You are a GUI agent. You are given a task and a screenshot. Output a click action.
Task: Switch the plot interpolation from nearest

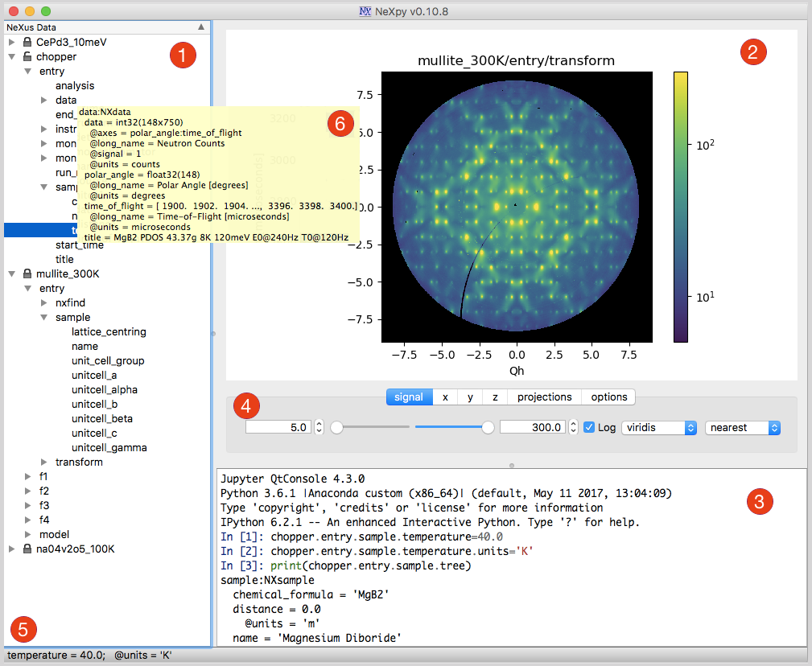click(x=741, y=427)
